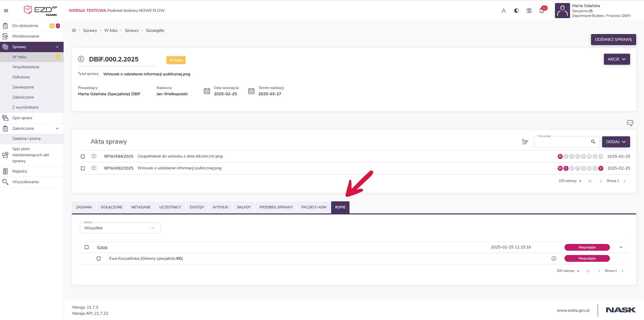
Task: Check the Kopia row checkbox
Action: point(87,247)
